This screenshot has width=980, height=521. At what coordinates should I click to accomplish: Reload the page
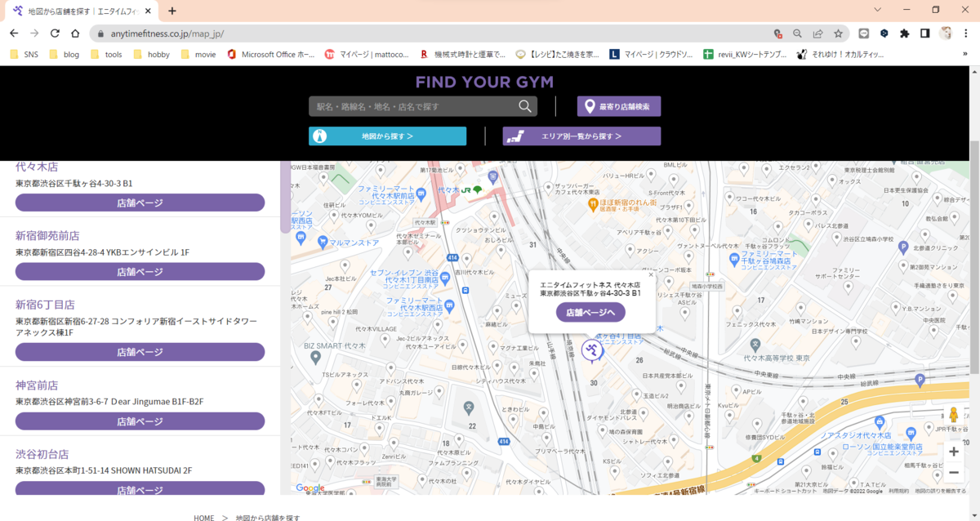pos(55,33)
